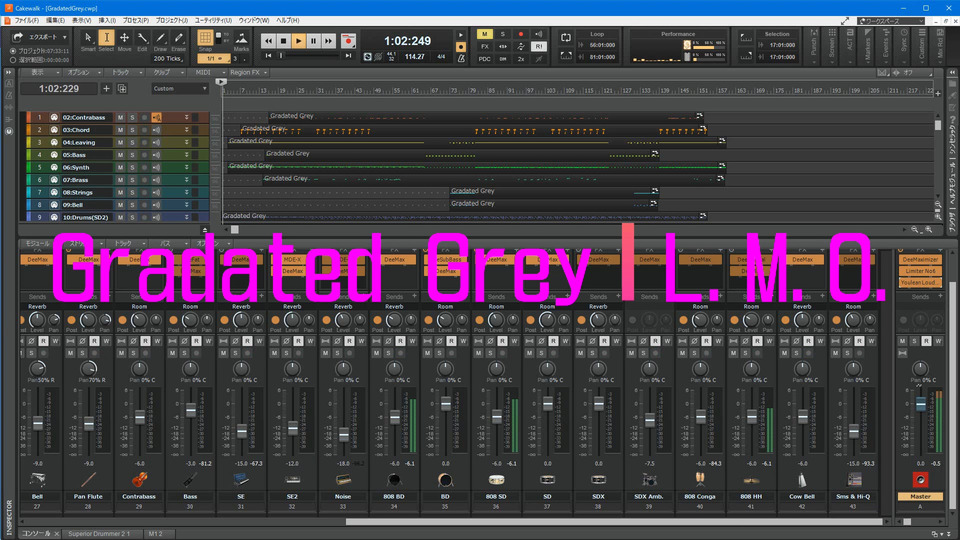The height and width of the screenshot is (540, 960).
Task: Toggle global Solo (S) in Mix module
Action: [x=503, y=34]
